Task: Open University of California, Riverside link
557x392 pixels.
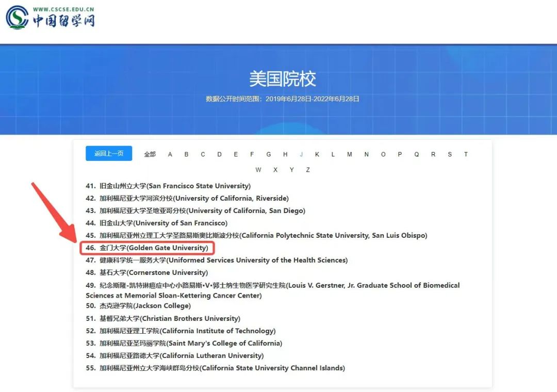Action: pyautogui.click(x=194, y=198)
